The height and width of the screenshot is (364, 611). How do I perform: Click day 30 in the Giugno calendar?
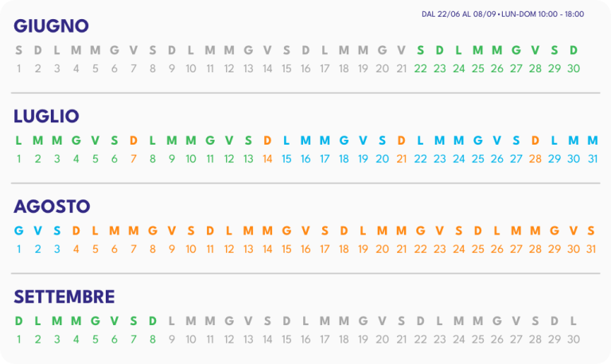(x=574, y=68)
